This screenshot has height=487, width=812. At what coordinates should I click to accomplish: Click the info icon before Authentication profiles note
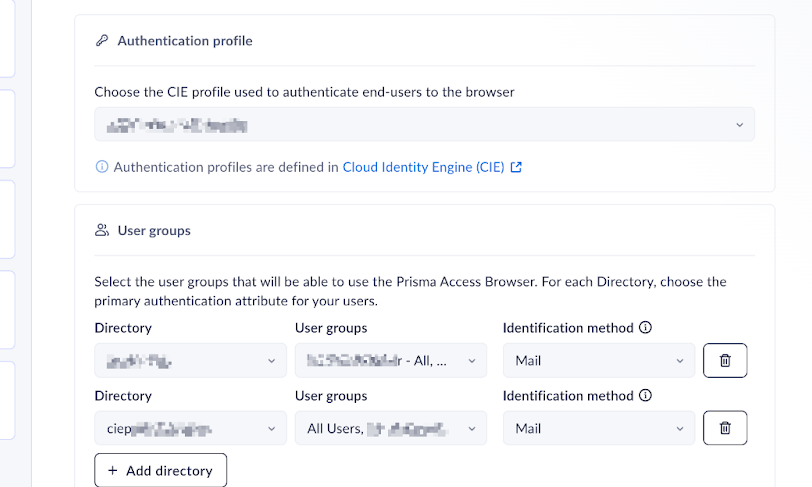pyautogui.click(x=101, y=167)
